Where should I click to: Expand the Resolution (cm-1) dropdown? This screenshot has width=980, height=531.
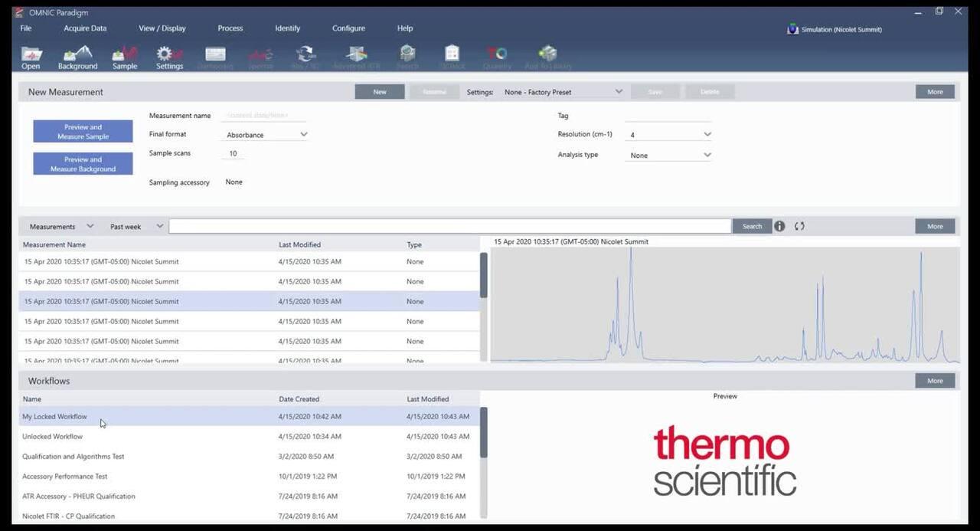pyautogui.click(x=668, y=134)
